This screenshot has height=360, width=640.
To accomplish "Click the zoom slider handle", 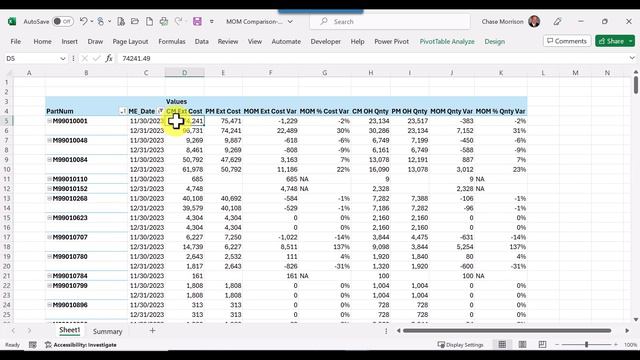I will click(587, 345).
